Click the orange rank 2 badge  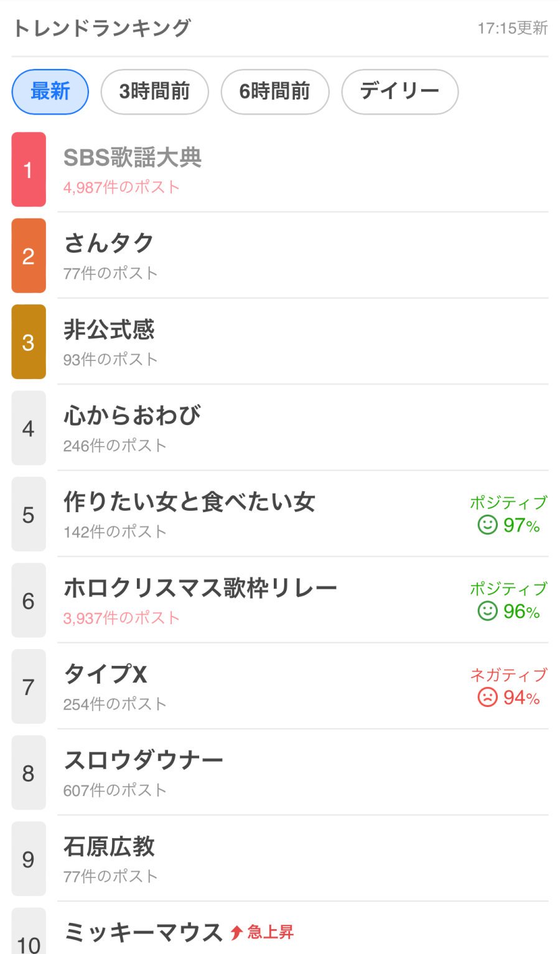(x=29, y=256)
